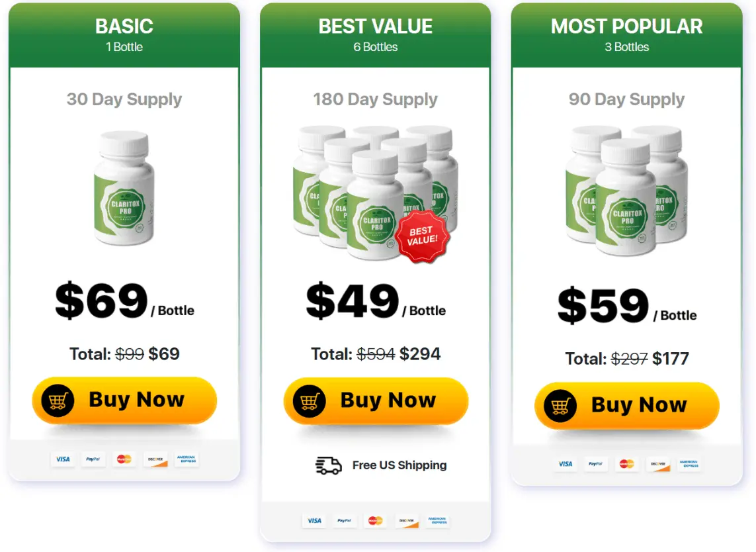This screenshot has width=756, height=552.
Task: Select the PayPal icon in Basic package
Action: tap(93, 459)
